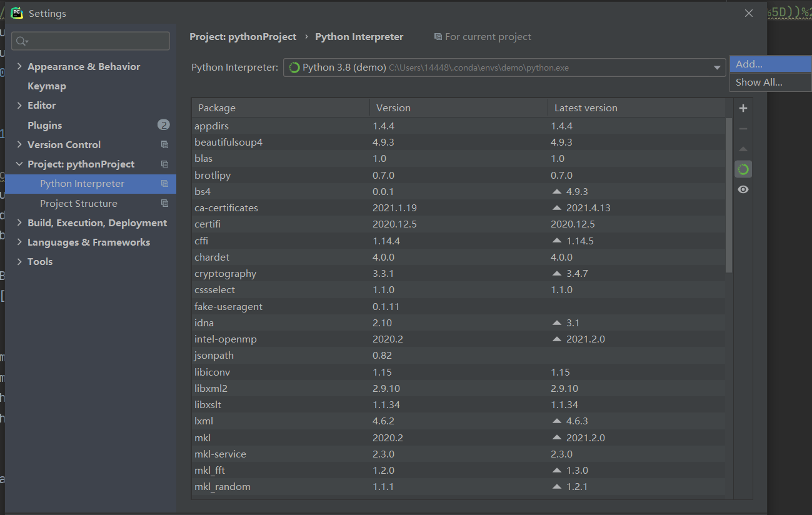Expand the Tools settings section
Screen dimensions: 812x515
[x=19, y=261]
